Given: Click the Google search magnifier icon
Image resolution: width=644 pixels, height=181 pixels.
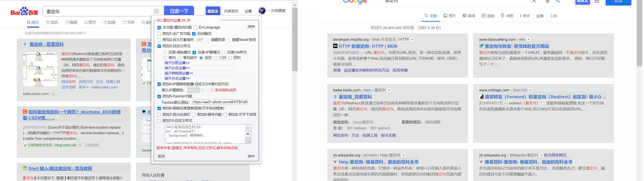Looking at the screenshot, I should 558,1.
